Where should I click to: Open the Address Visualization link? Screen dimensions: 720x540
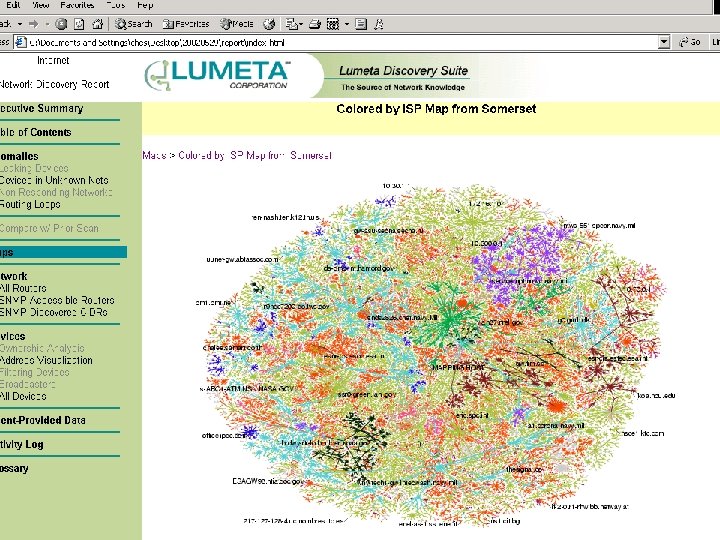pyautogui.click(x=46, y=360)
